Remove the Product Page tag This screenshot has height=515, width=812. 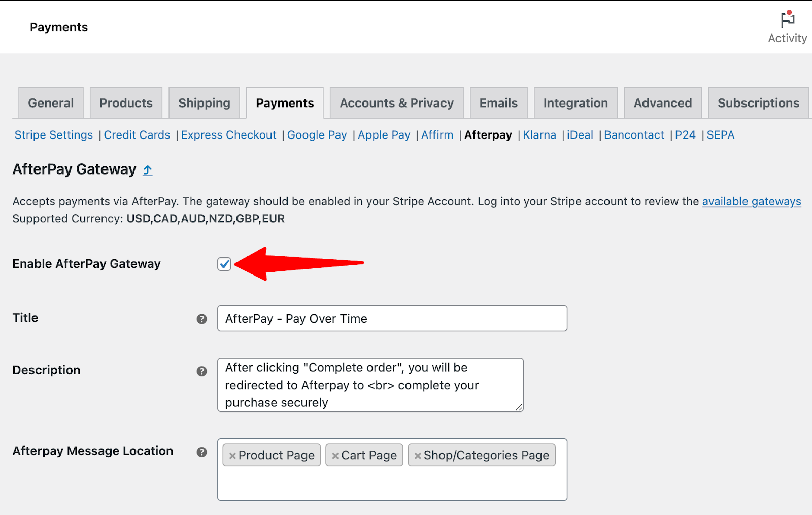(x=232, y=456)
